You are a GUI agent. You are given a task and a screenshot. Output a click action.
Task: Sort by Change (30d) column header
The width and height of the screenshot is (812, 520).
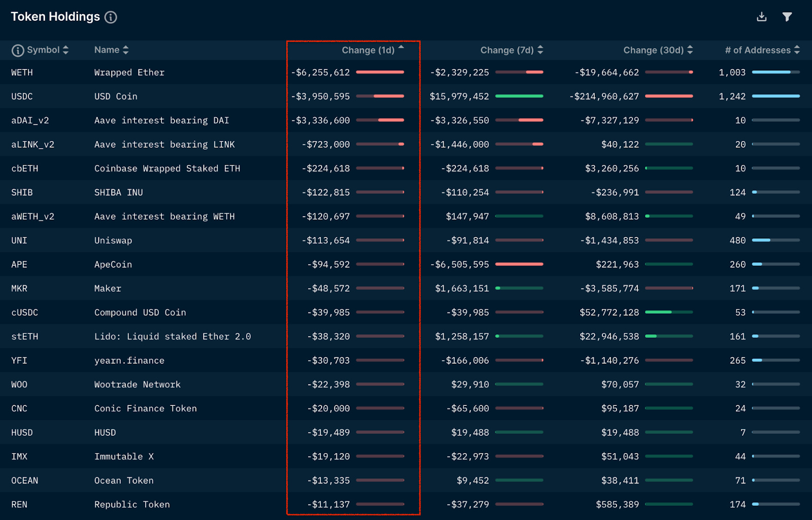click(x=658, y=50)
